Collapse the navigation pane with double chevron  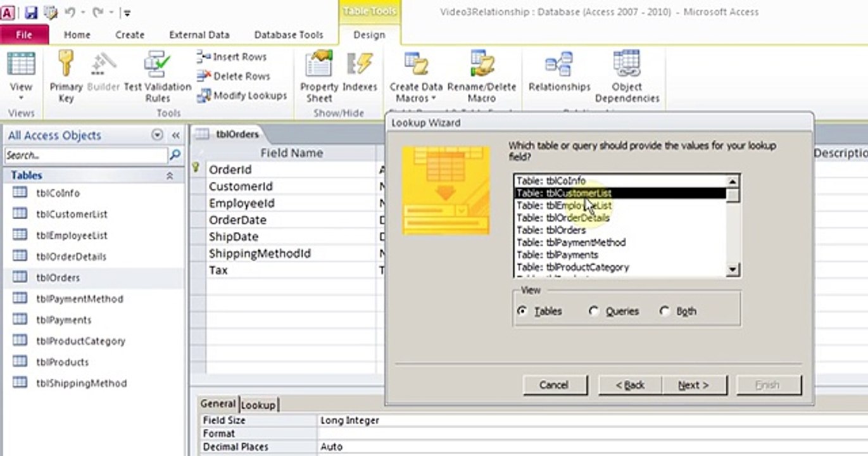pyautogui.click(x=176, y=135)
